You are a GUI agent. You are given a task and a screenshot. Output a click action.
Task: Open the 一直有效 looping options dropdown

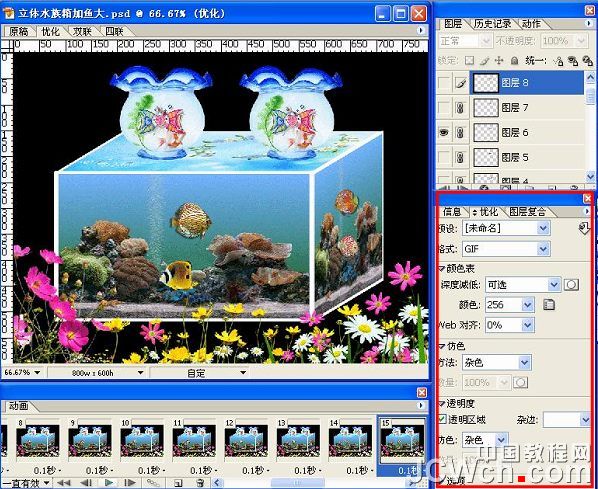pyautogui.click(x=46, y=483)
